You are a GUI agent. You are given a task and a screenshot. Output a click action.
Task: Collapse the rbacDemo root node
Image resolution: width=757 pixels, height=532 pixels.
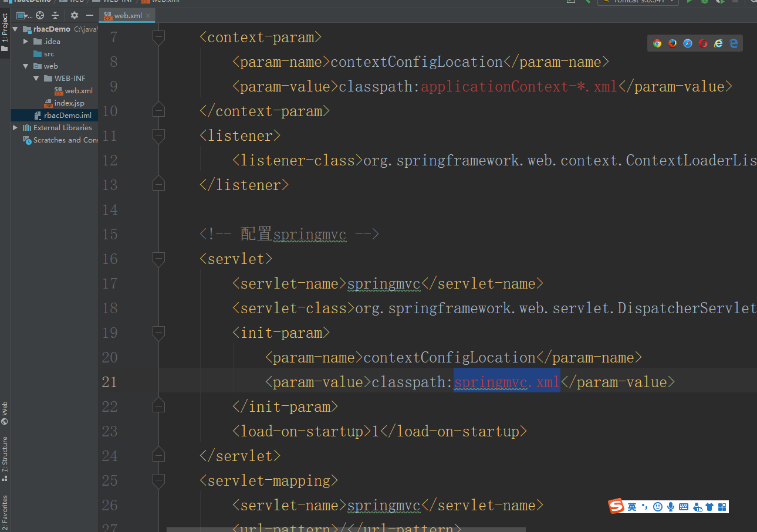(15, 29)
